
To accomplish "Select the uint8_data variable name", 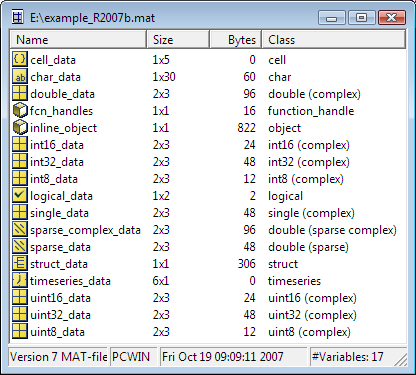I will tap(57, 332).
